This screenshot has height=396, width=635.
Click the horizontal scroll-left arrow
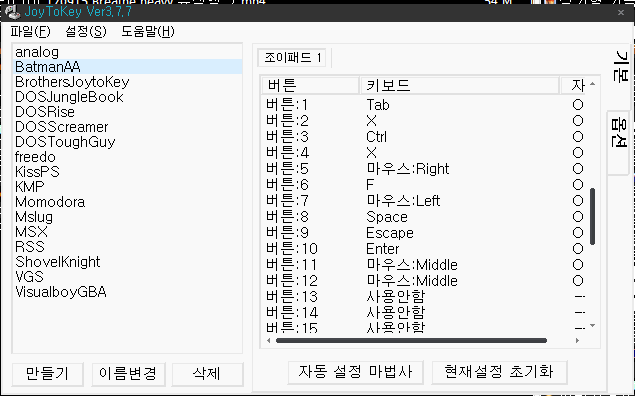tap(268, 341)
